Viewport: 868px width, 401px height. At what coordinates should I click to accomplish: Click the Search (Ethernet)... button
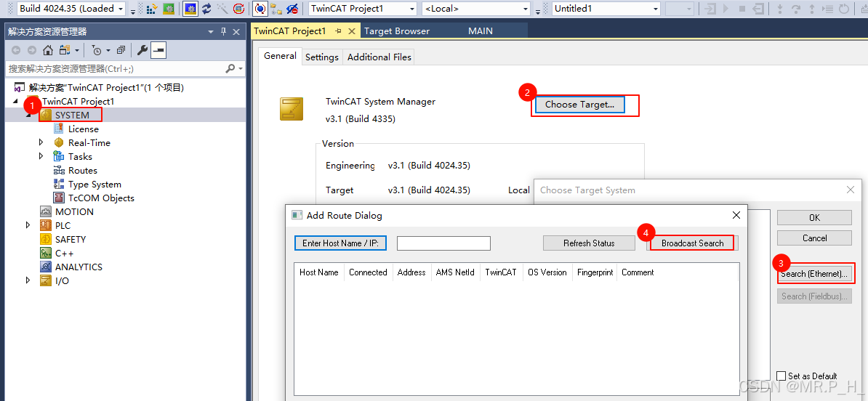(814, 274)
